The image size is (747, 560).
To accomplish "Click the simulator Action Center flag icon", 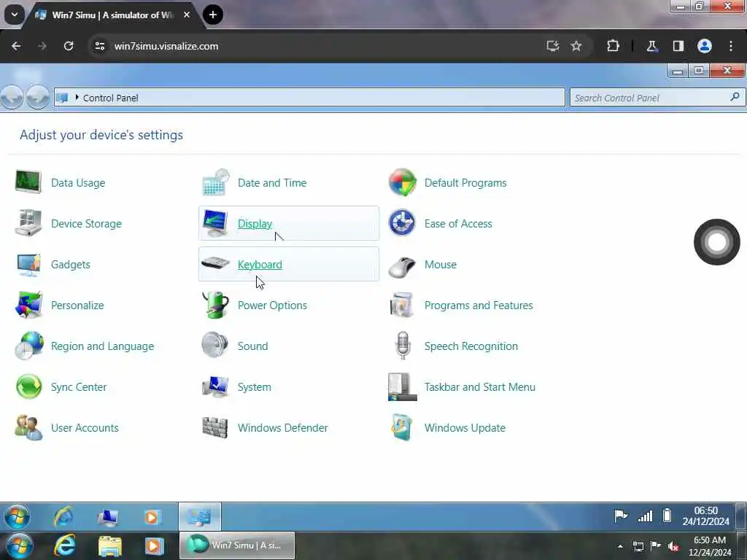I will [x=620, y=516].
